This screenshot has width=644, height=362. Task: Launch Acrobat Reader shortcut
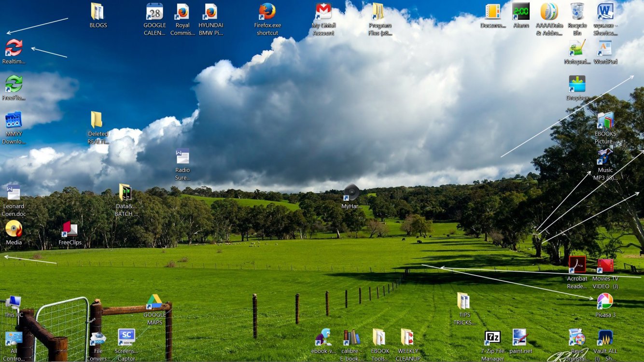(x=577, y=265)
